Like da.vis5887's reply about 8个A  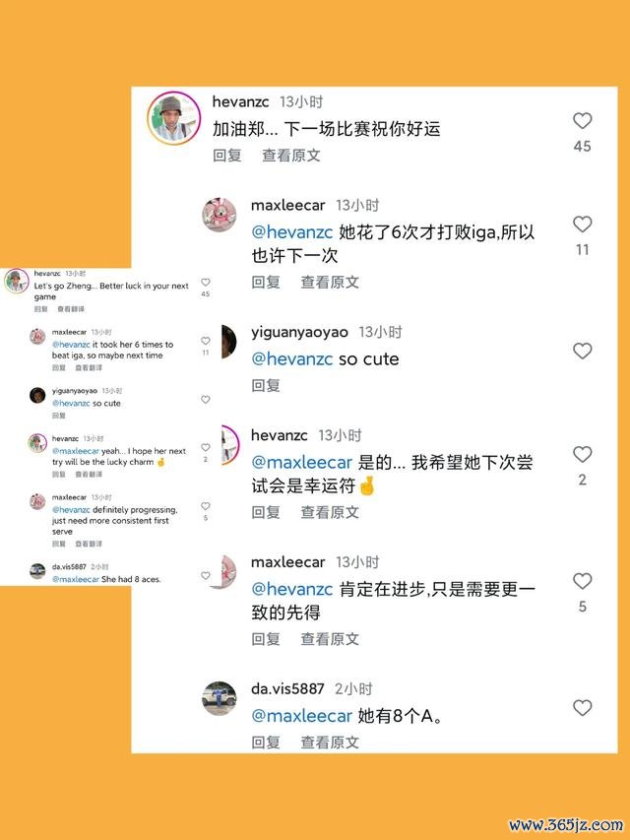(583, 708)
